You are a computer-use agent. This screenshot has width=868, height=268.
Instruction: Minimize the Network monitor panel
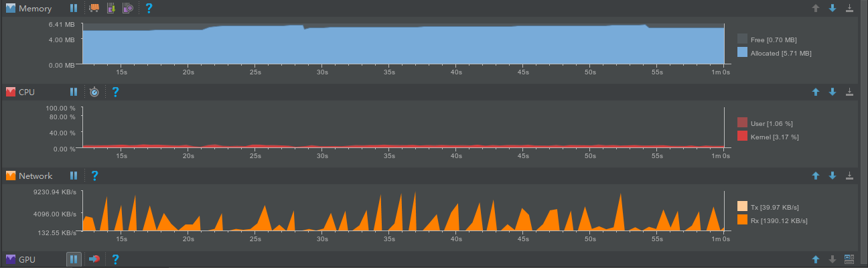(850, 176)
